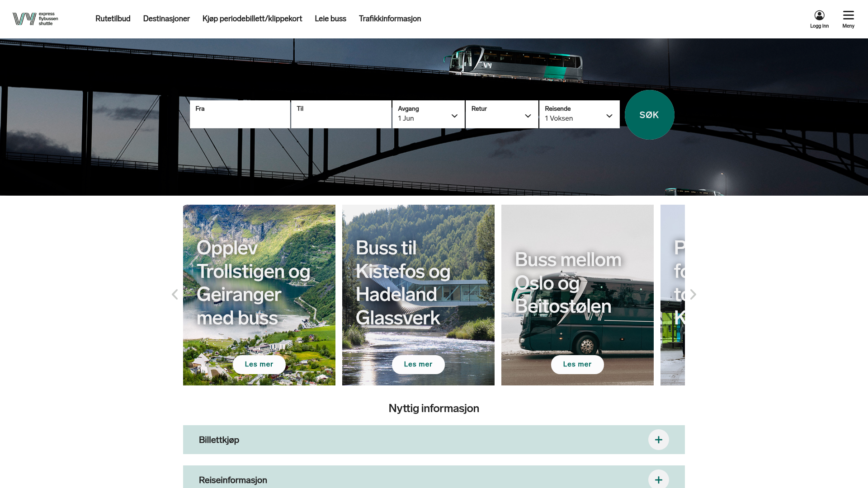Screen dimensions: 868x488
Task: Focus the Til destination input field
Action: 341,114
